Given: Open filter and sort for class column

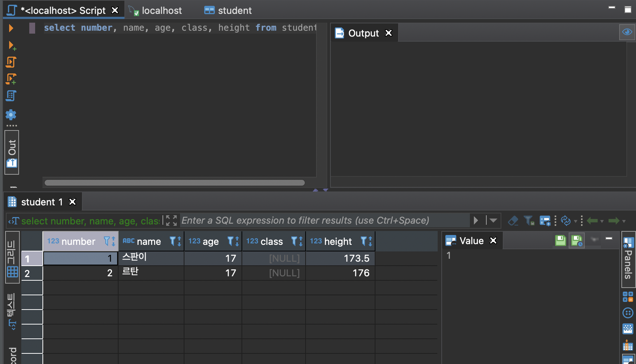Looking at the screenshot, I should (297, 241).
